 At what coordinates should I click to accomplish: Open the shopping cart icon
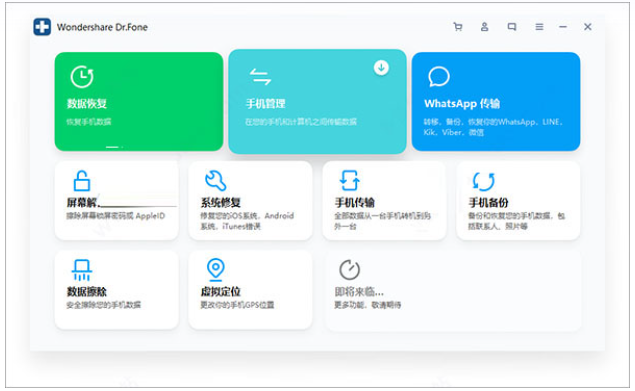(458, 27)
